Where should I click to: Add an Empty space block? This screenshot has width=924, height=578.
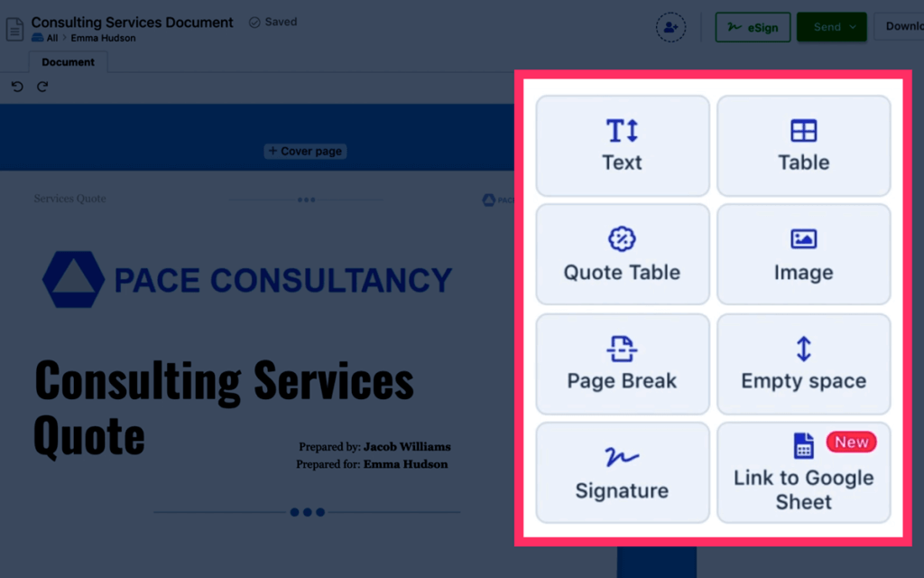point(803,364)
